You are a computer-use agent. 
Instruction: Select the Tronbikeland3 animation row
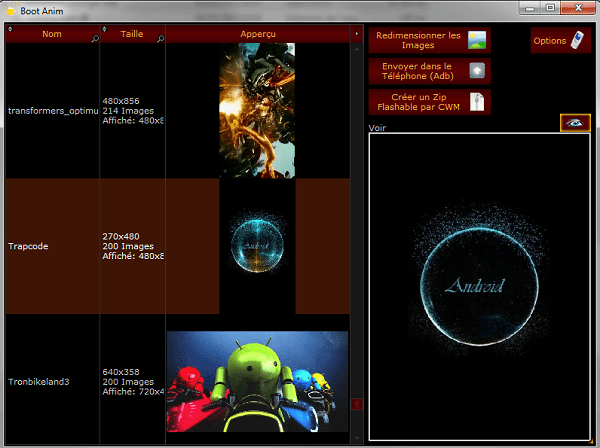click(x=52, y=380)
